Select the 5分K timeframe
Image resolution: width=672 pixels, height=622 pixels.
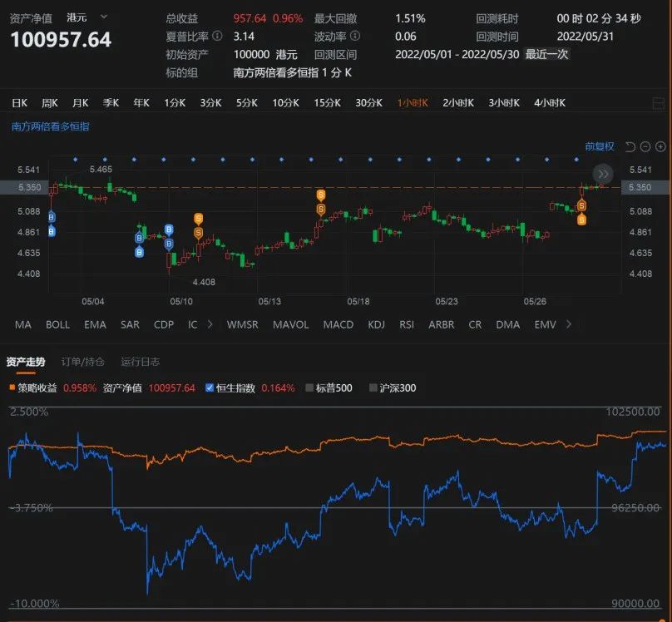pyautogui.click(x=246, y=102)
